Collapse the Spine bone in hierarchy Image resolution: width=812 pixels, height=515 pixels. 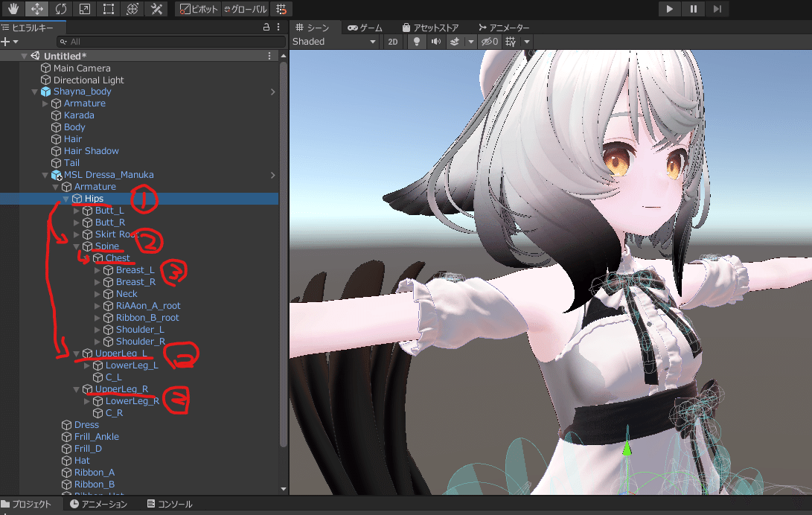pos(75,246)
